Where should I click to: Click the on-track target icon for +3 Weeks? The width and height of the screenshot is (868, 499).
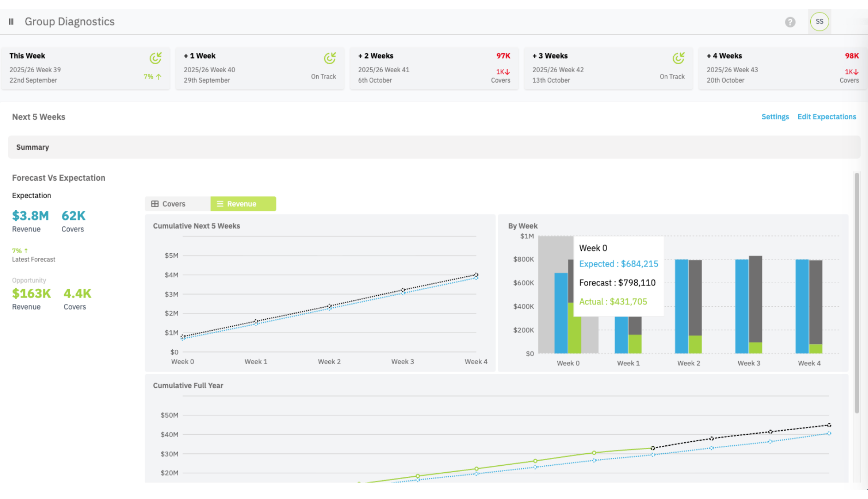click(x=678, y=58)
